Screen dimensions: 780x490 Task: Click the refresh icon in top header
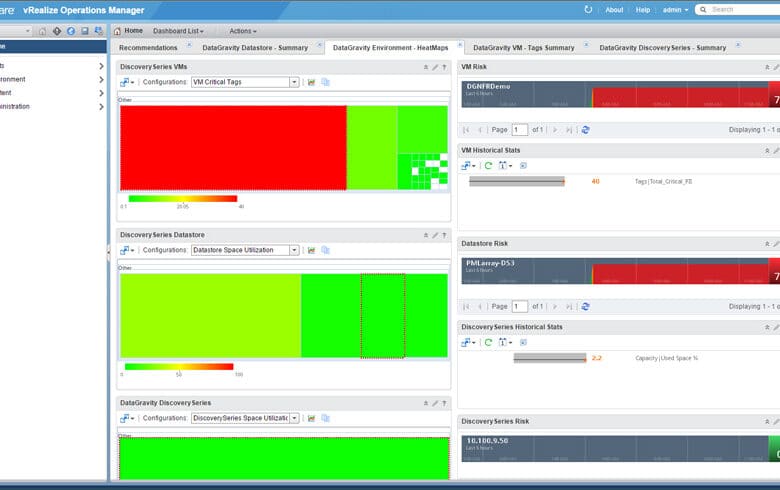pos(588,9)
